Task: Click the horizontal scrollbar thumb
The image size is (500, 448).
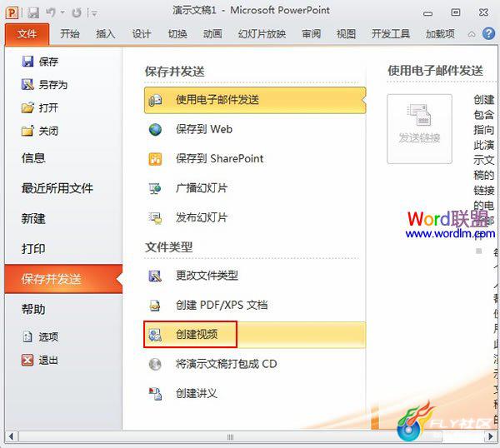Action: click(230, 437)
